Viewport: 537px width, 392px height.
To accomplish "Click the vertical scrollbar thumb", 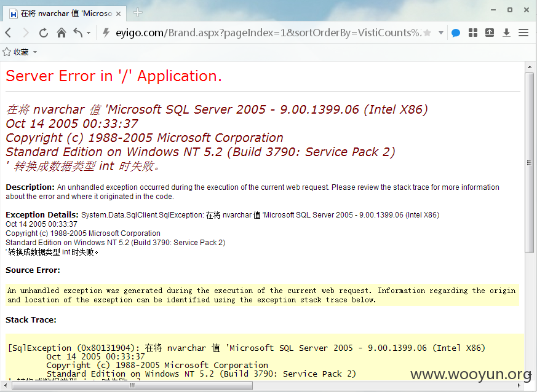I will [x=530, y=163].
